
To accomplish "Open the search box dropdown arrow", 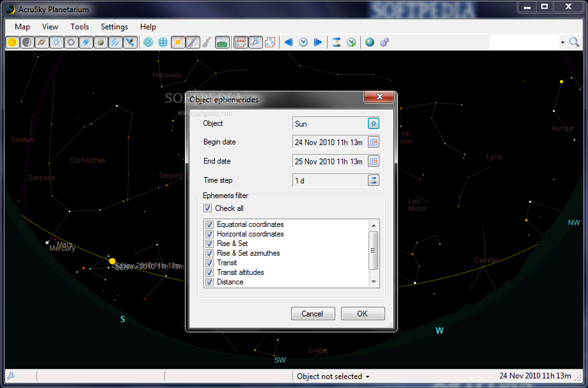I will [562, 42].
